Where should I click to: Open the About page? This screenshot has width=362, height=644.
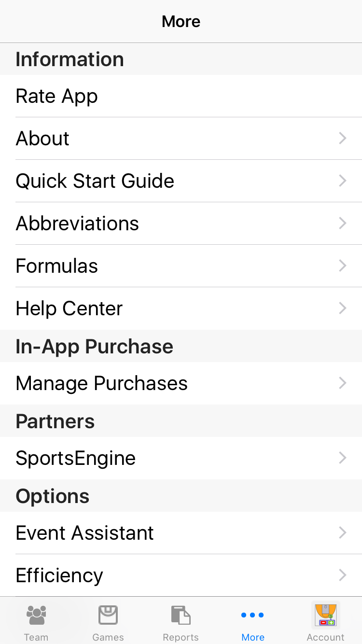click(42, 139)
